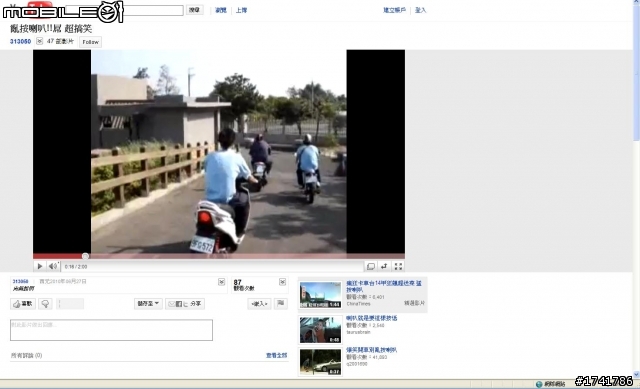Viewport: 640px width, 389px height.
Task: Seek video using the red progress bar handle
Action: tap(85, 256)
